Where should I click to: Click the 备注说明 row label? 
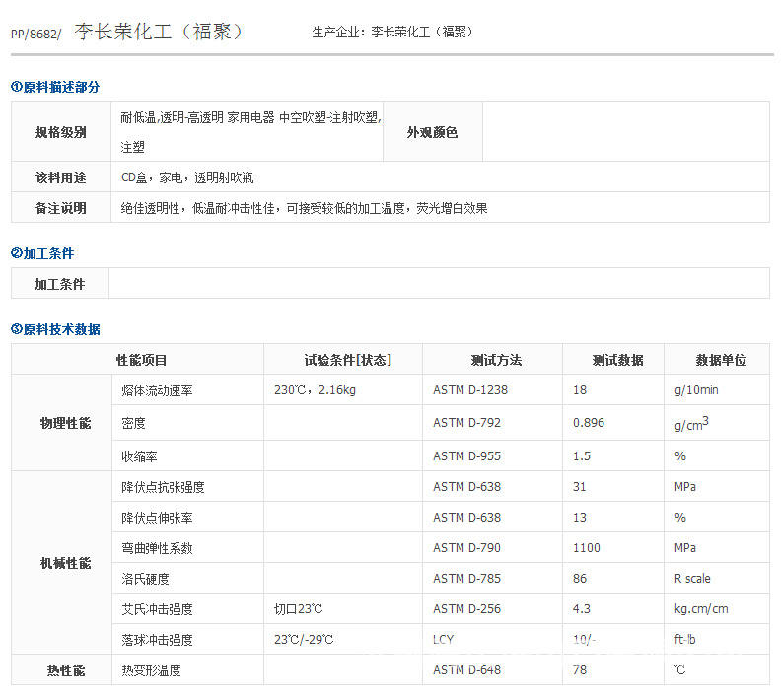[x=61, y=208]
